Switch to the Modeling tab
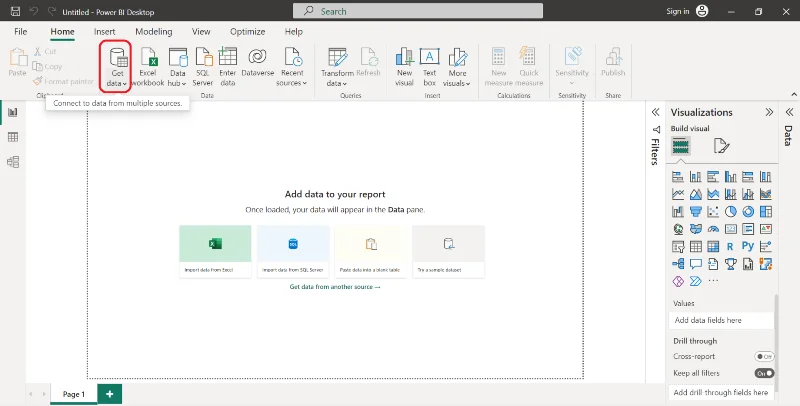This screenshot has height=406, width=800. [154, 32]
